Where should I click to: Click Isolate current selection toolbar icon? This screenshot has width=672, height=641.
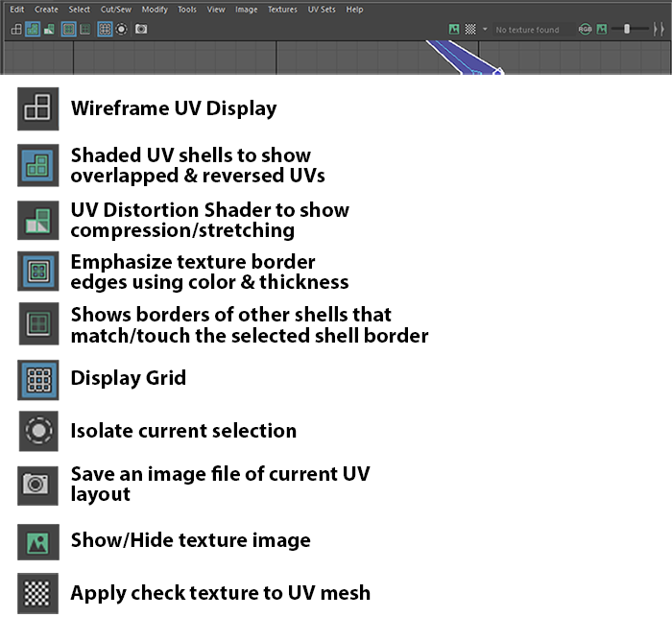coord(122,30)
